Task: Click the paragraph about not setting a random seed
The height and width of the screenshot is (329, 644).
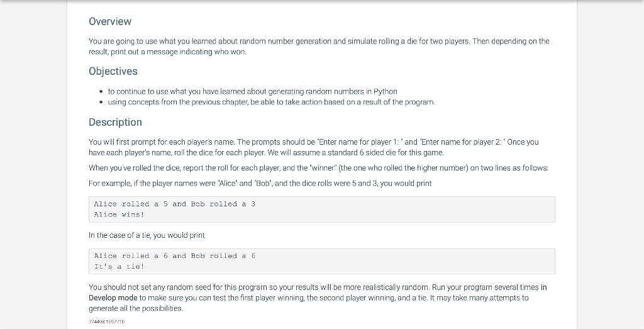Action: pyautogui.click(x=318, y=298)
